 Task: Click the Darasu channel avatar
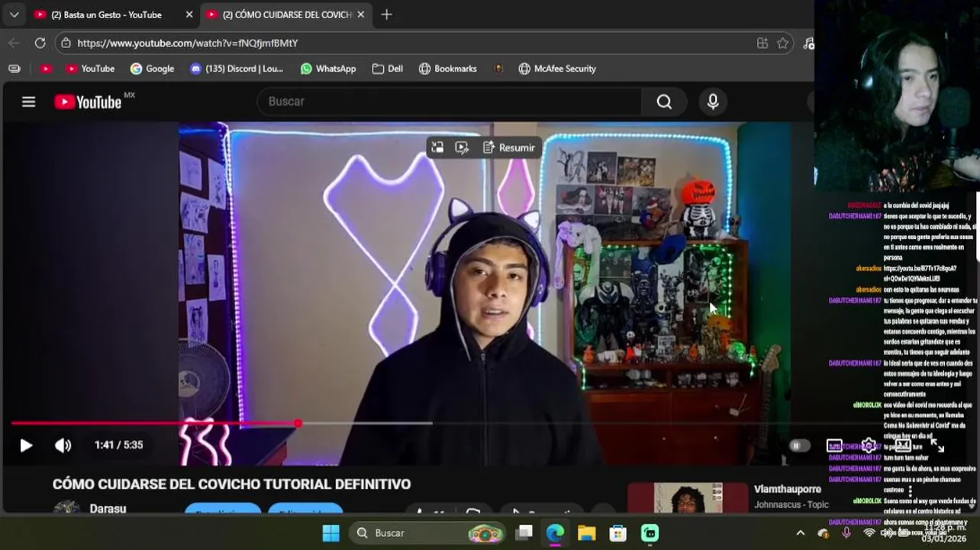point(66,508)
